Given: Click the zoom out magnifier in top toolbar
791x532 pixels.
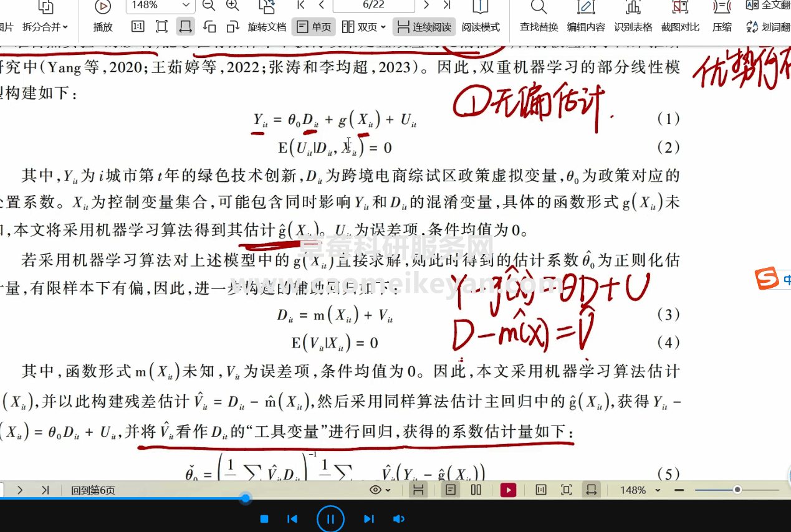Looking at the screenshot, I should [209, 6].
